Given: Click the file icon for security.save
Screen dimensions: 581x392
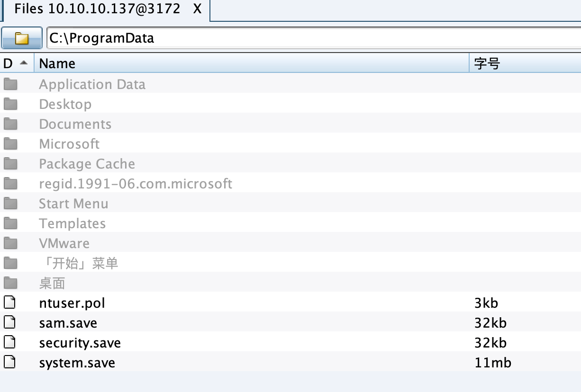Looking at the screenshot, I should [x=10, y=343].
